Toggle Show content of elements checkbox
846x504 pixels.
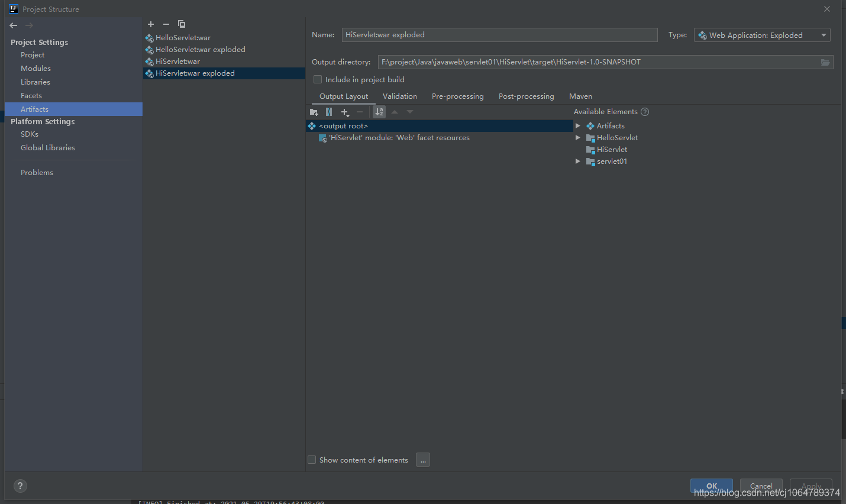click(x=312, y=460)
